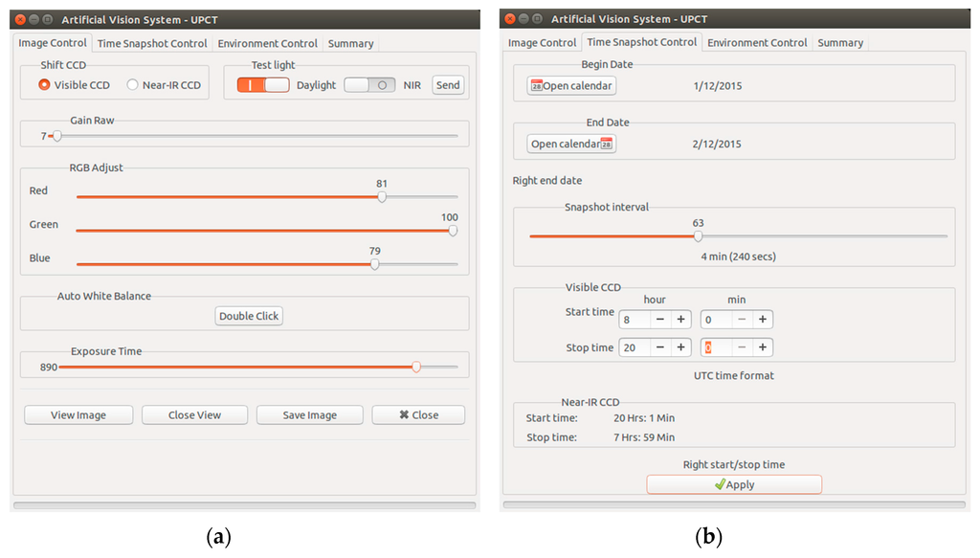Select the Near-IR CCD radio option

tap(133, 85)
